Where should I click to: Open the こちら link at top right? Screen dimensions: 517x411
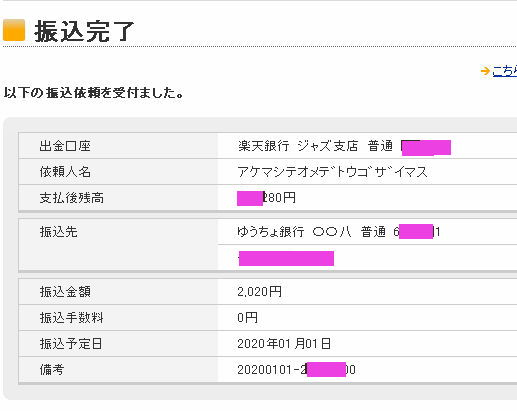click(x=504, y=71)
